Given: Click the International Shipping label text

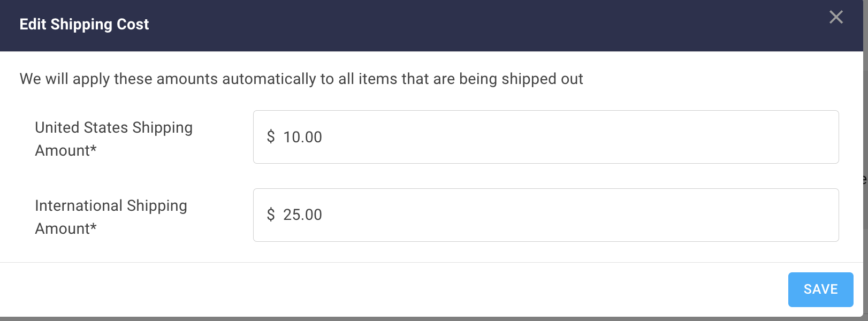Looking at the screenshot, I should [x=111, y=206].
